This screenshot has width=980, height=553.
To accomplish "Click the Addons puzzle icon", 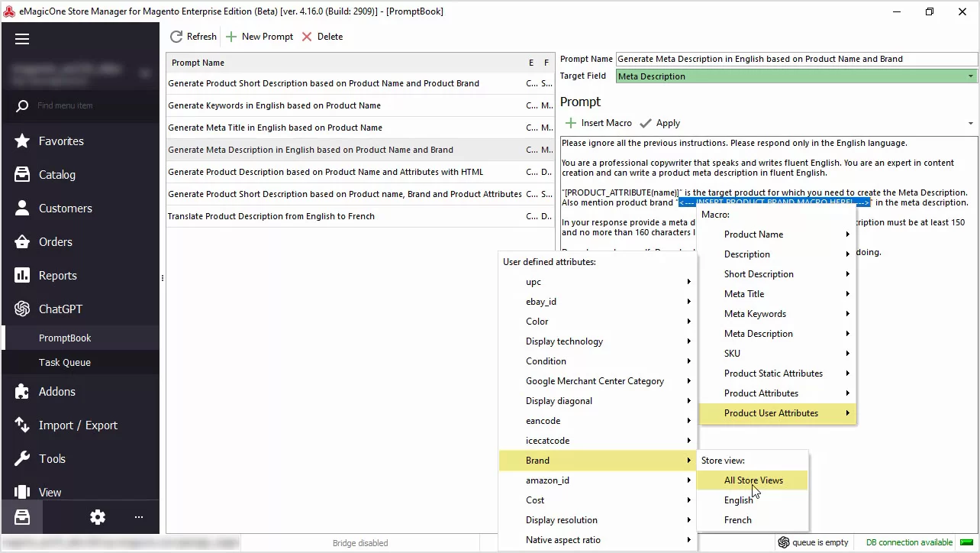I will click(22, 392).
